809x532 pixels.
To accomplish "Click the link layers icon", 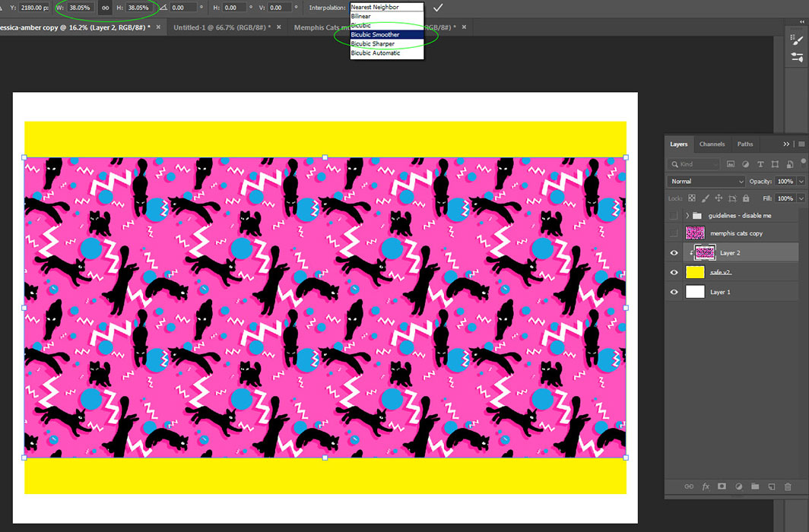I will (x=689, y=486).
